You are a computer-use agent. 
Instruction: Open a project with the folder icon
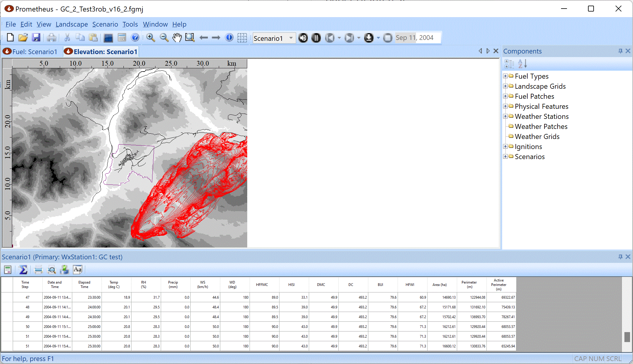(x=23, y=38)
